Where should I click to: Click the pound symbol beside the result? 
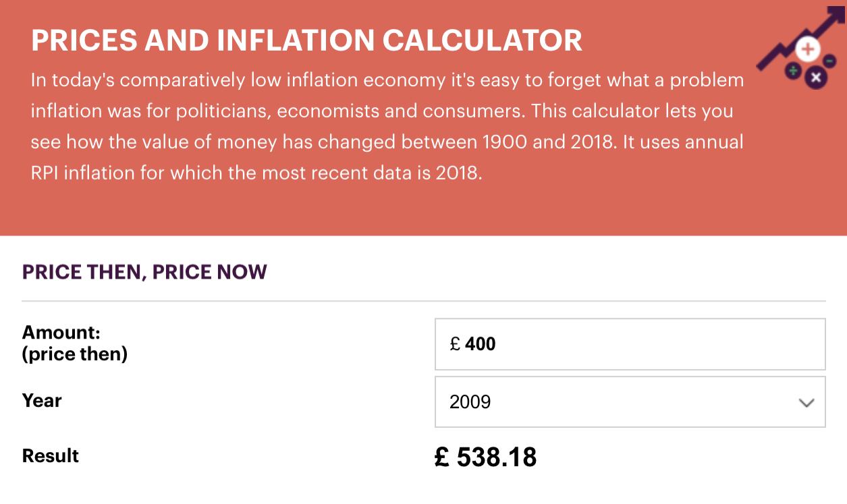pos(442,457)
